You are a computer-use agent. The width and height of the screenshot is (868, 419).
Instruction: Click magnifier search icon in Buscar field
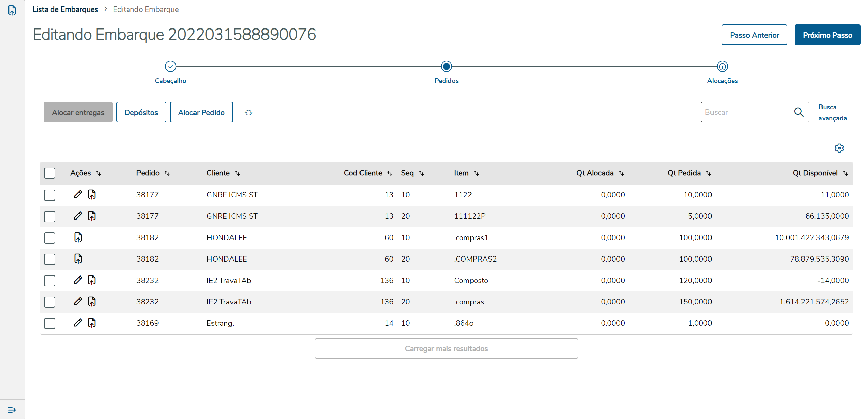coord(798,112)
